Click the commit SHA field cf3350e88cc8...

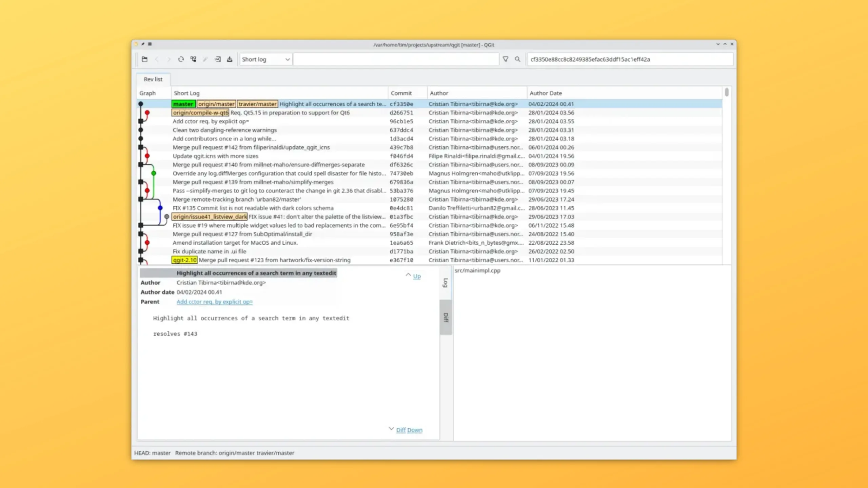(x=630, y=59)
